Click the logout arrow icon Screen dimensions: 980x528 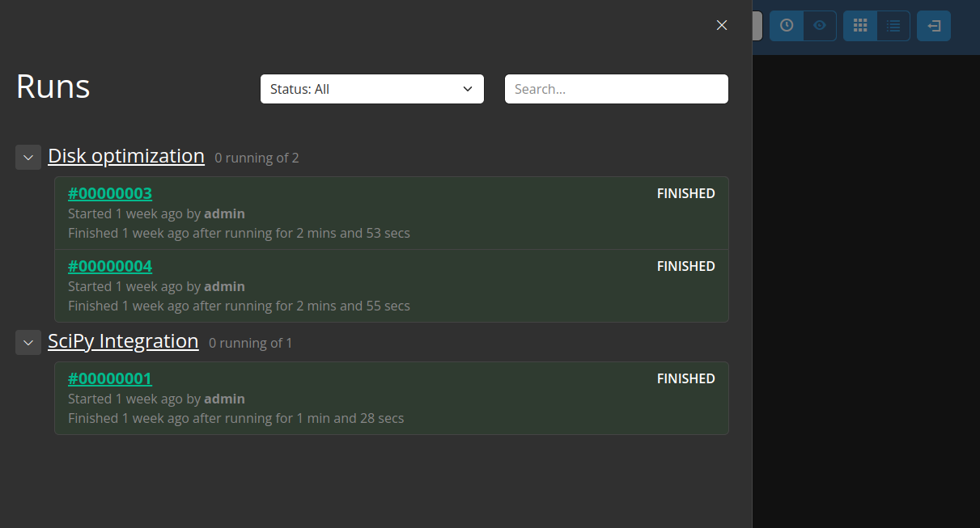pyautogui.click(x=934, y=26)
